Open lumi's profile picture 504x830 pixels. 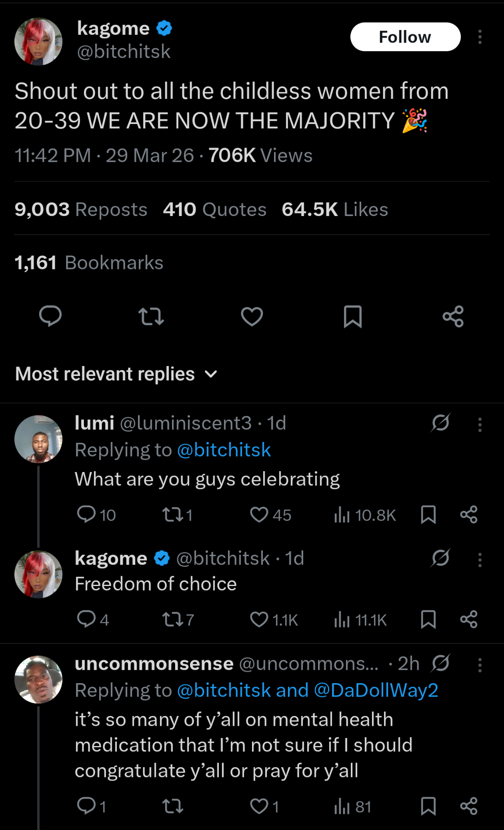(39, 439)
